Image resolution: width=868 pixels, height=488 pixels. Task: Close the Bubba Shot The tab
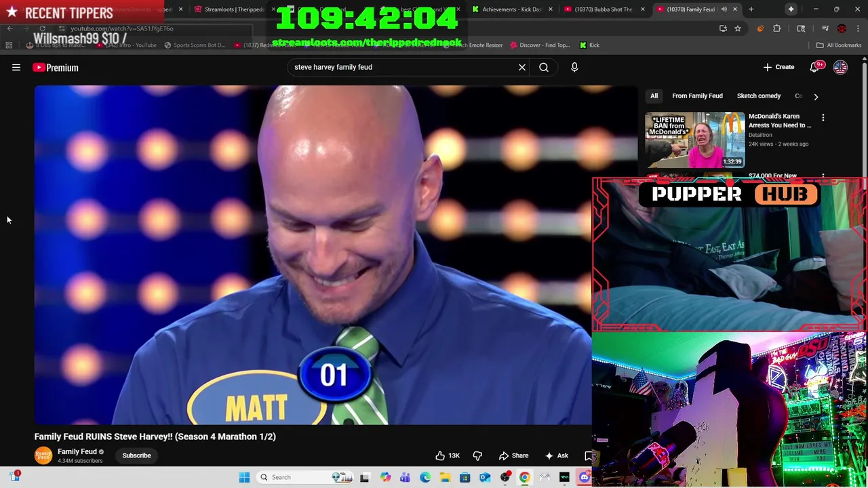coord(643,9)
